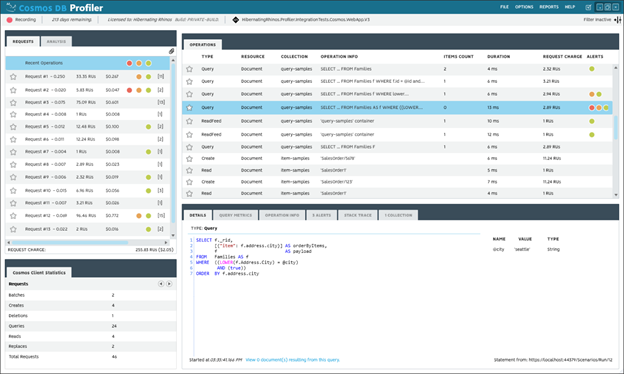This screenshot has height=374, width=624.
Task: Click the orange alert dot on Request #12
Action: (x=139, y=216)
